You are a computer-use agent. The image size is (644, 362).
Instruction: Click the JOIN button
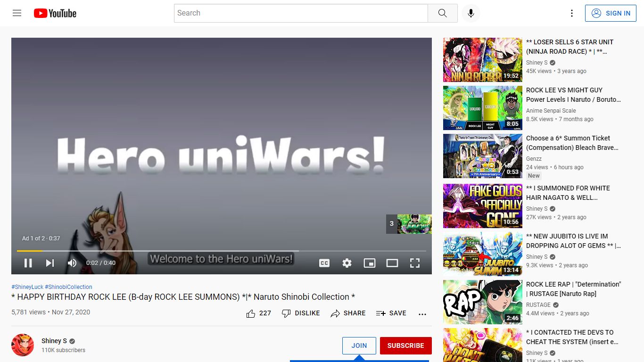click(359, 346)
